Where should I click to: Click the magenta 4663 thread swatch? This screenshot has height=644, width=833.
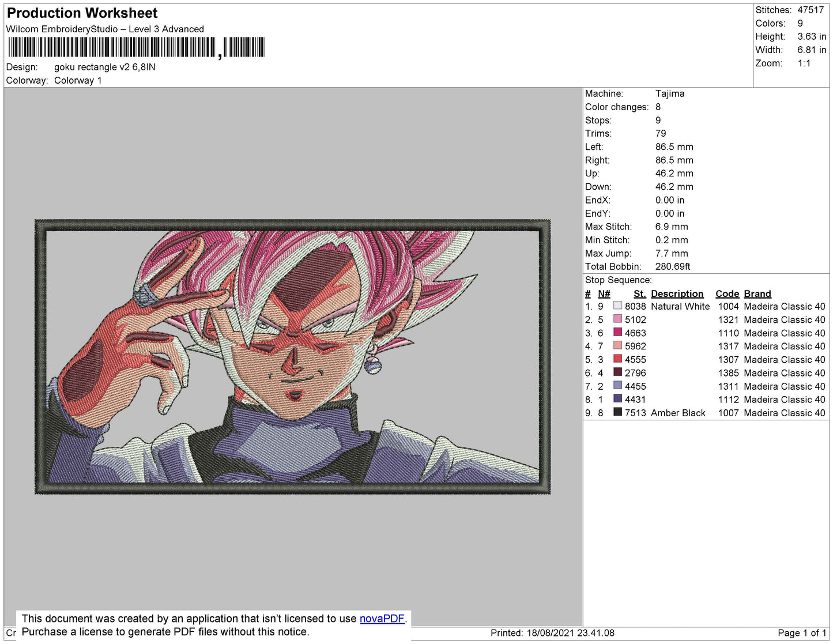point(617,333)
